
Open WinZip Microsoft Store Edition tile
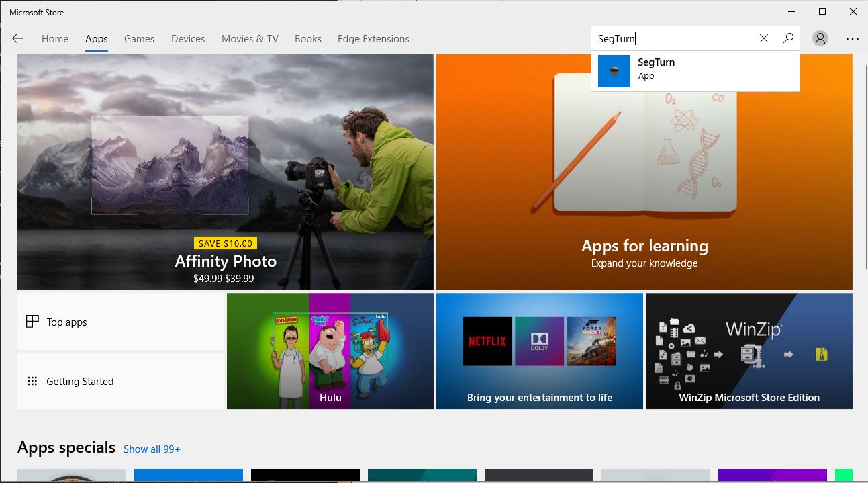point(749,351)
